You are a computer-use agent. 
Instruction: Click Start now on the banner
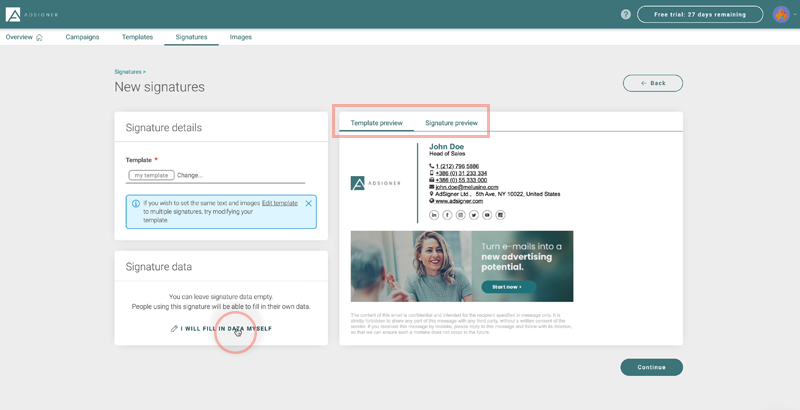tap(509, 287)
